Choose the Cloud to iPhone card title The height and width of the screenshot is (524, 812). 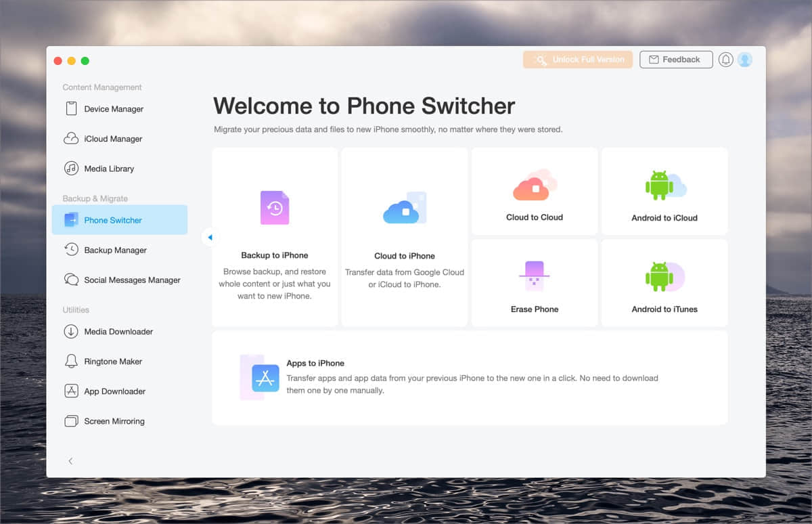pyautogui.click(x=405, y=256)
